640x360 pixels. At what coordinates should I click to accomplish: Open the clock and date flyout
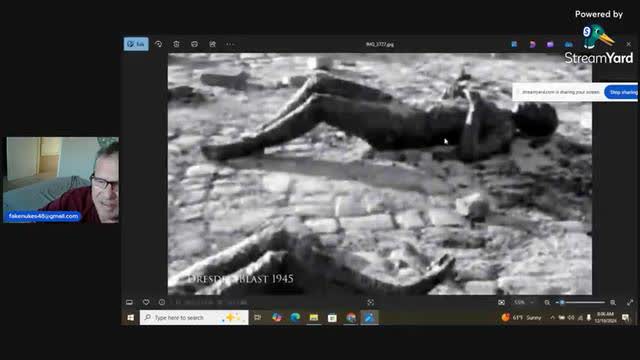click(x=605, y=318)
